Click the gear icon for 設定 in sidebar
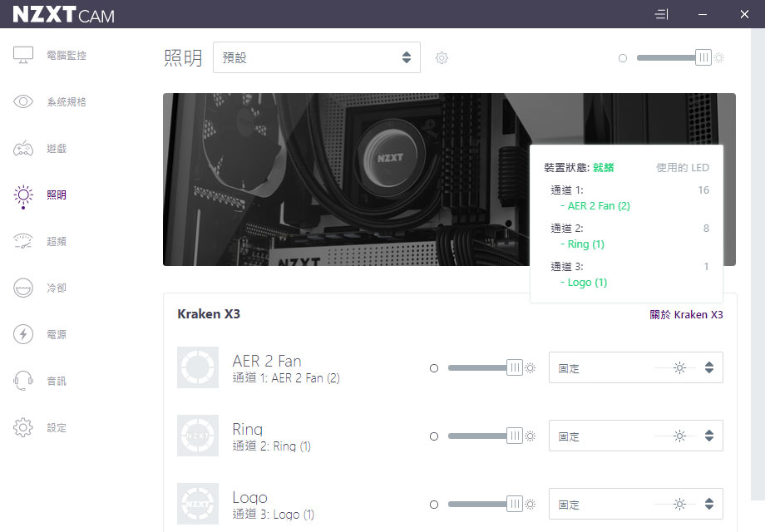765x532 pixels. pos(23,427)
